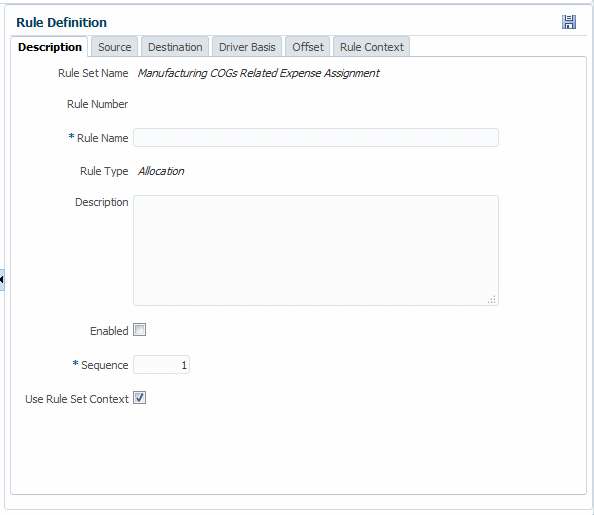Open the Source tab

coord(114,47)
